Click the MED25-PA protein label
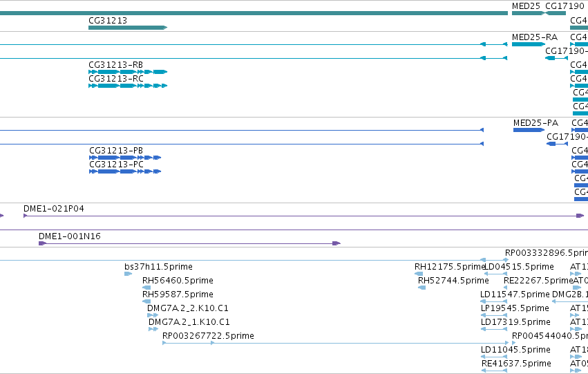Screen dimensions: 588x374 [535, 123]
